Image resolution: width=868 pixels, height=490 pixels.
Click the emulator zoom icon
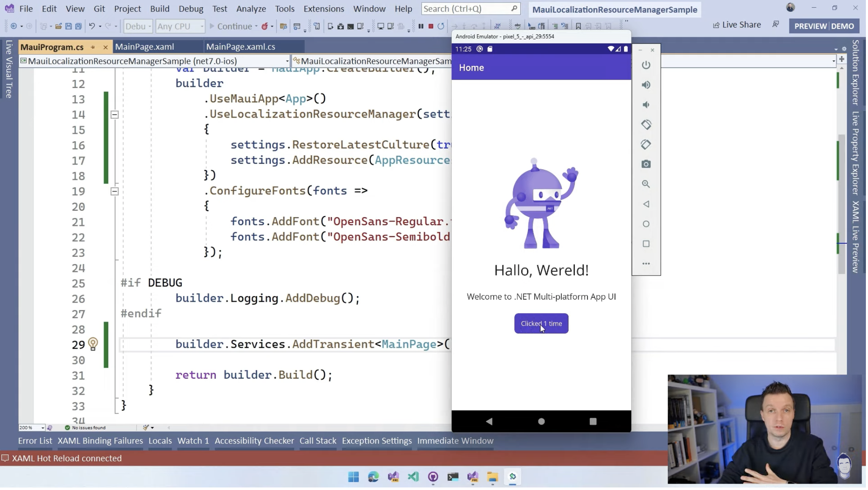[x=646, y=184]
